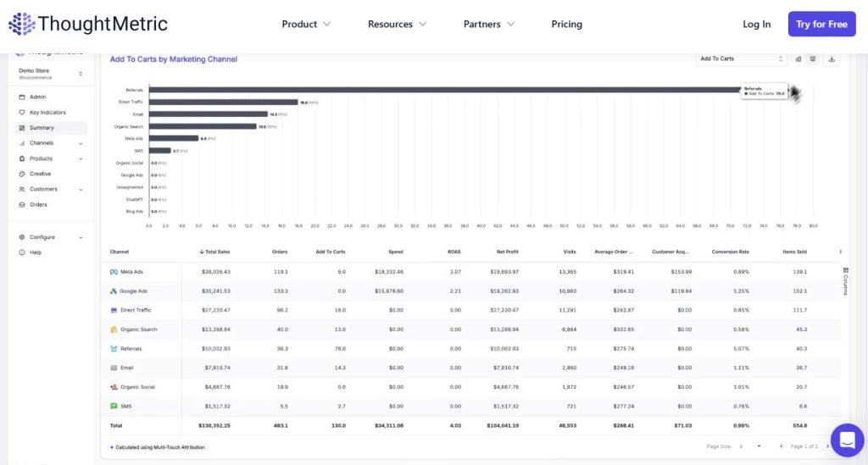Click the Calculated using Multi-Touch Attribution note
The width and height of the screenshot is (868, 465).
coord(158,447)
